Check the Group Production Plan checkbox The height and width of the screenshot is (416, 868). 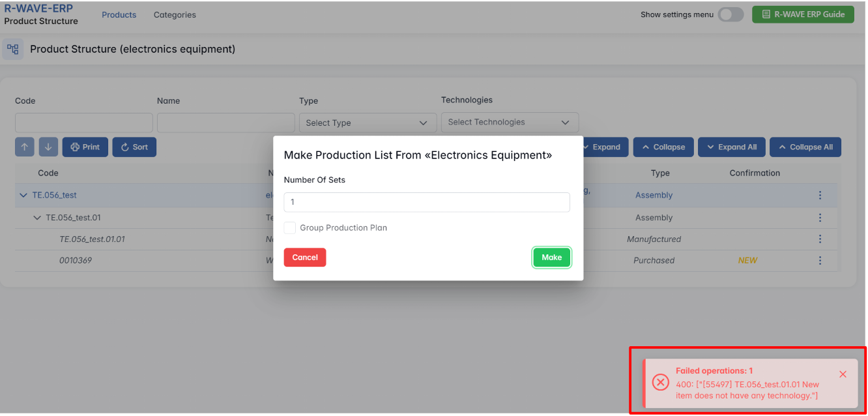click(x=290, y=228)
